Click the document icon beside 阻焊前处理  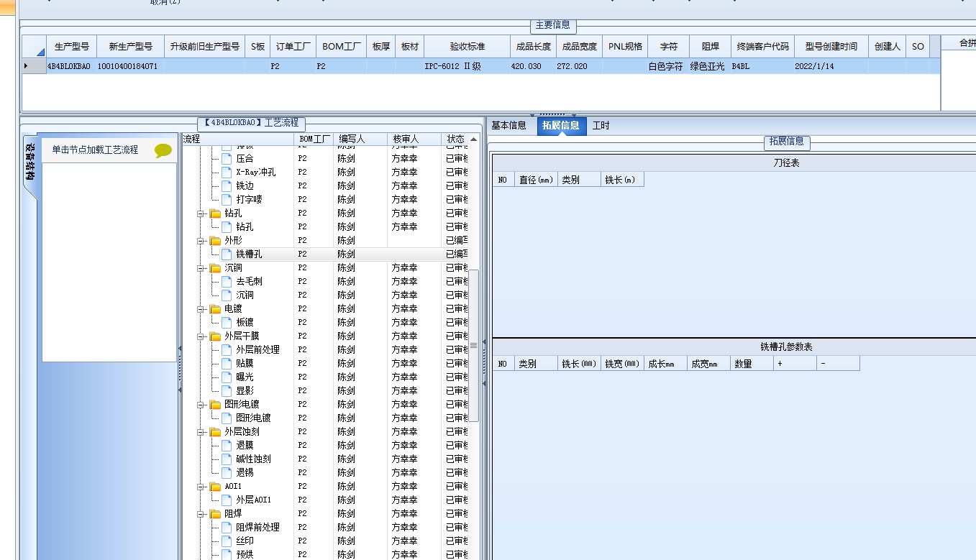227,527
